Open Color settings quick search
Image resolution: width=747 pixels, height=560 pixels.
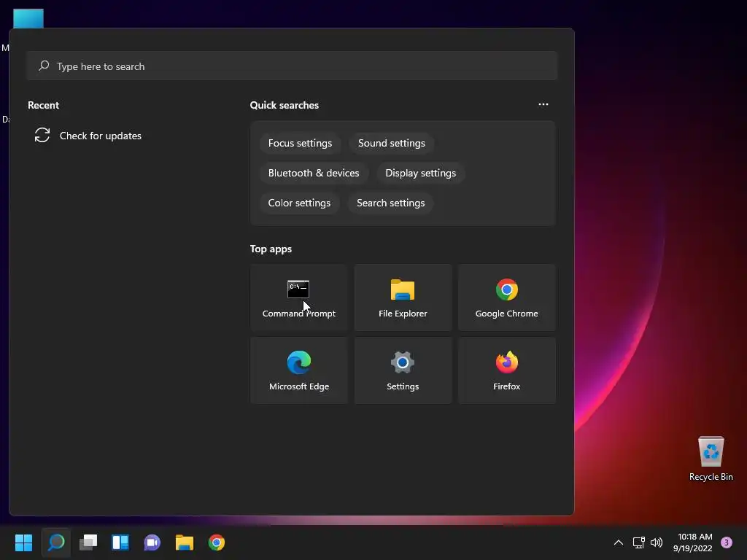tap(299, 203)
